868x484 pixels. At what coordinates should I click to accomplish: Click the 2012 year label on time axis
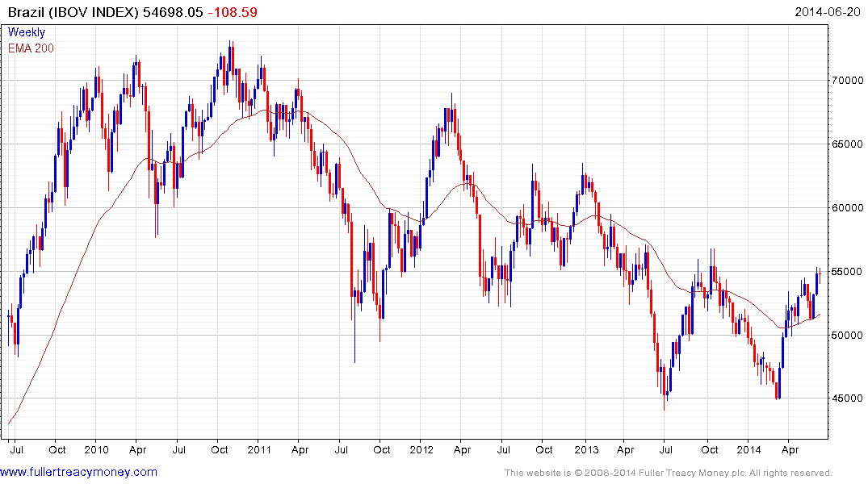coord(421,449)
